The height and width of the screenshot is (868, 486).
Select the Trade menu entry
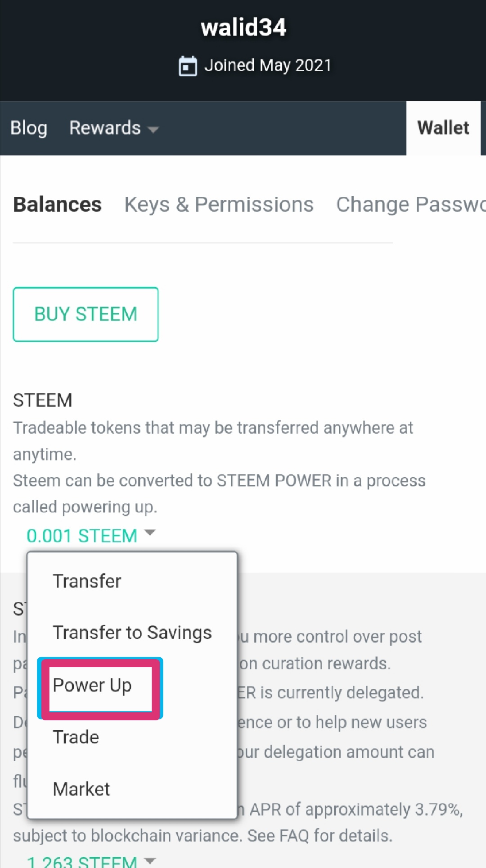[76, 737]
